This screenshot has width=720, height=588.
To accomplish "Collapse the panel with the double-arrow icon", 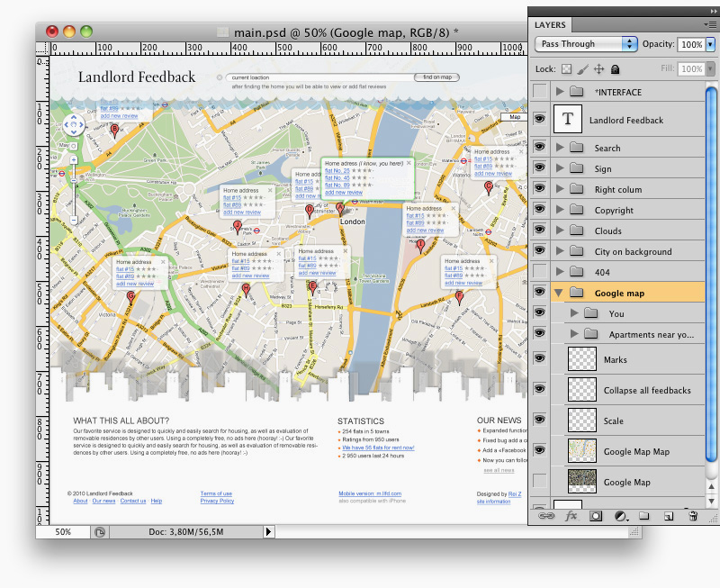I will (713, 11).
